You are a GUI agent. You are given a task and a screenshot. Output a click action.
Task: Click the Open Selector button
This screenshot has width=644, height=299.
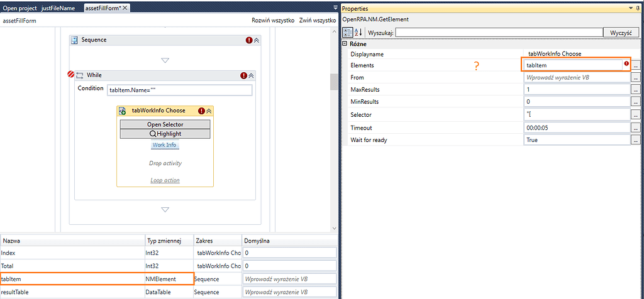pos(165,124)
